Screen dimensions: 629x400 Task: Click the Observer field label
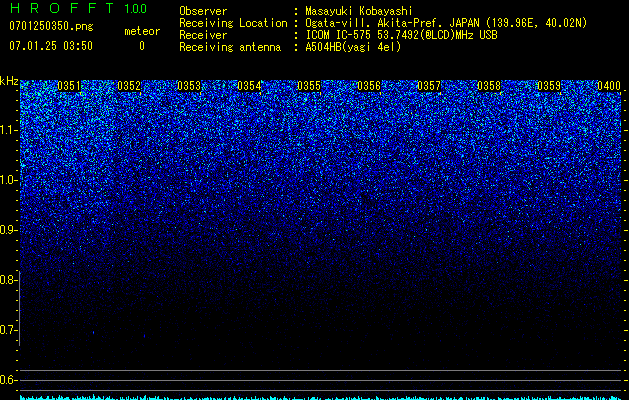203,11
